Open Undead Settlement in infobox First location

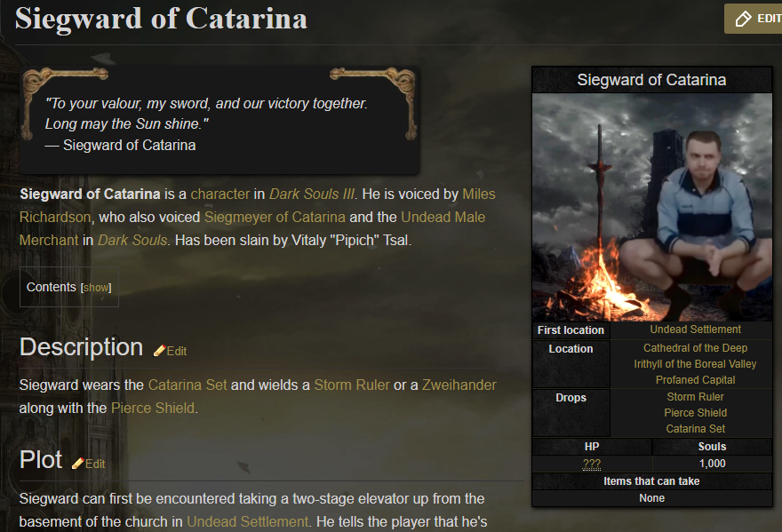695,330
